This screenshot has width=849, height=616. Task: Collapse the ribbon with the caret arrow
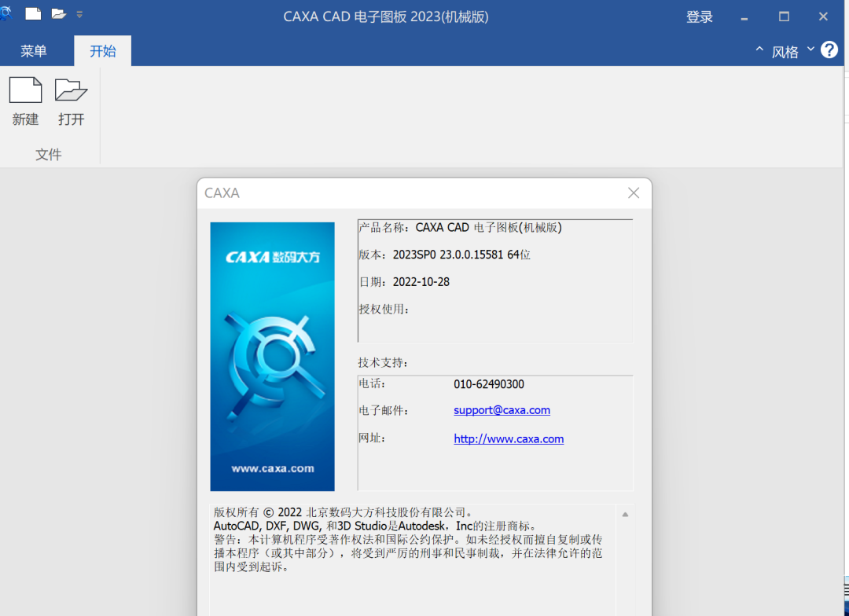759,49
